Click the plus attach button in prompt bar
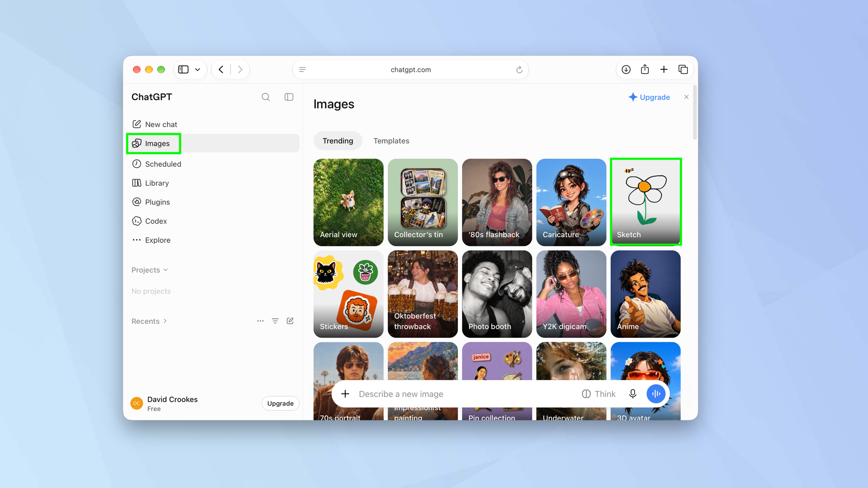The height and width of the screenshot is (488, 868). tap(345, 394)
